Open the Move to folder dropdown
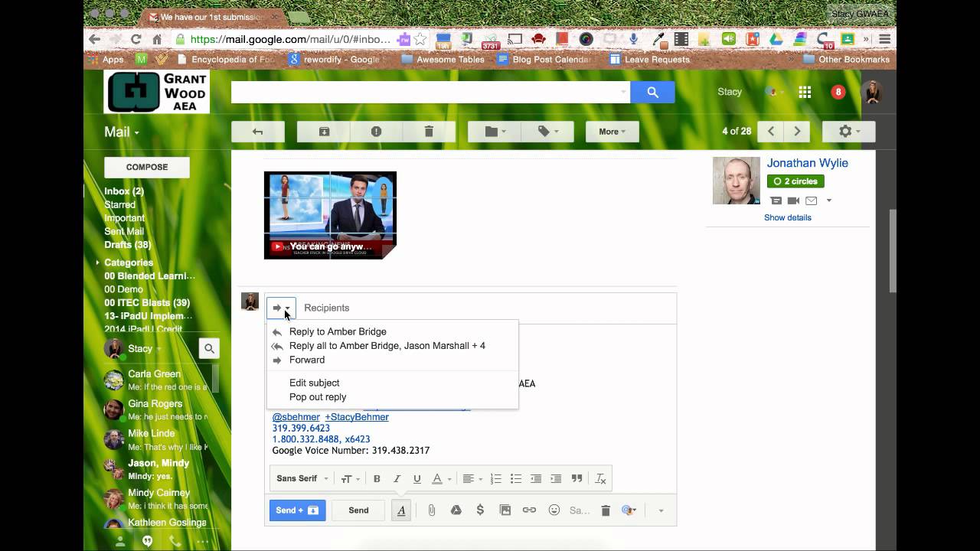Viewport: 980px width, 551px height. (495, 132)
